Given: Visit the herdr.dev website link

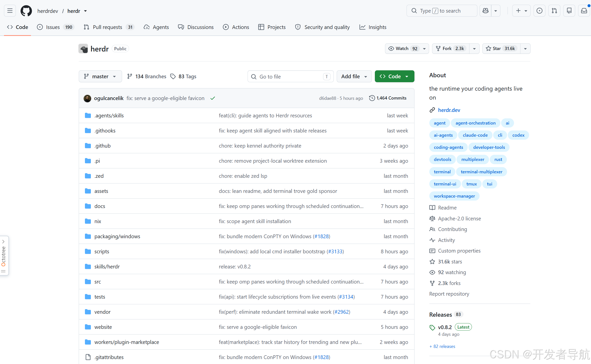Looking at the screenshot, I should [x=449, y=110].
